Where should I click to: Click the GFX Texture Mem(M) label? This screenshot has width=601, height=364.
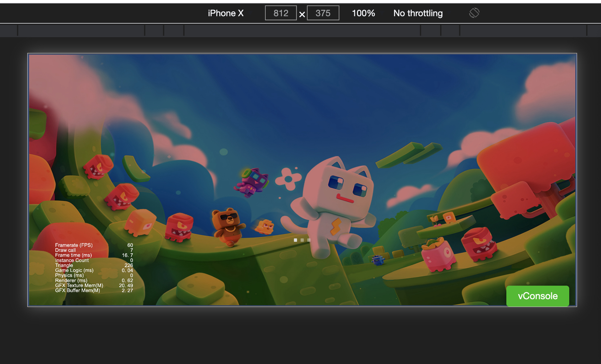click(79, 285)
